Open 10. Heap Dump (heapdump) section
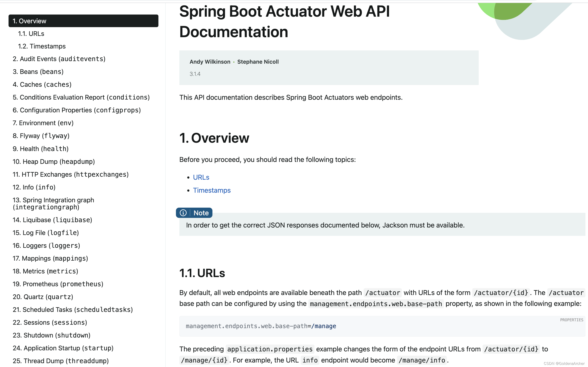The width and height of the screenshot is (588, 367). 54,161
